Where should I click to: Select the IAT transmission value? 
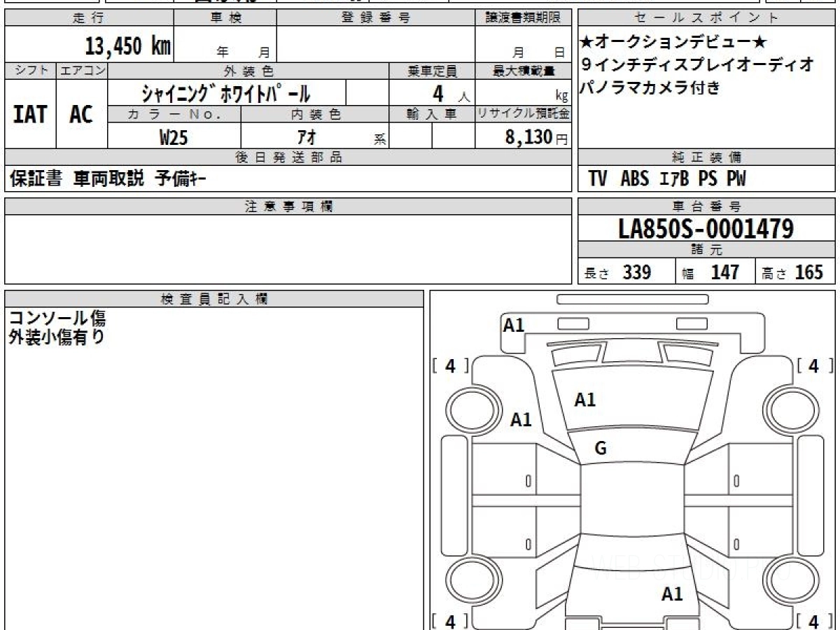[x=30, y=113]
